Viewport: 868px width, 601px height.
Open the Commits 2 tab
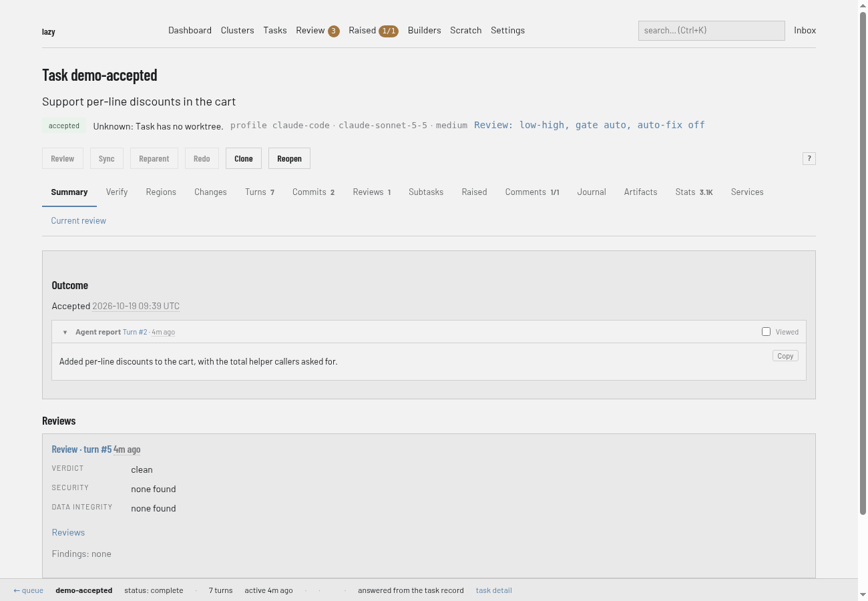click(313, 192)
